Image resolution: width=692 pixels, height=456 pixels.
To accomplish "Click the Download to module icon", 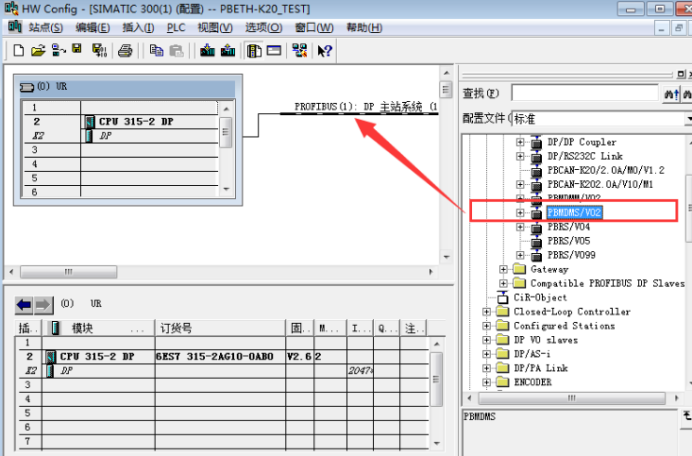I will tap(207, 50).
